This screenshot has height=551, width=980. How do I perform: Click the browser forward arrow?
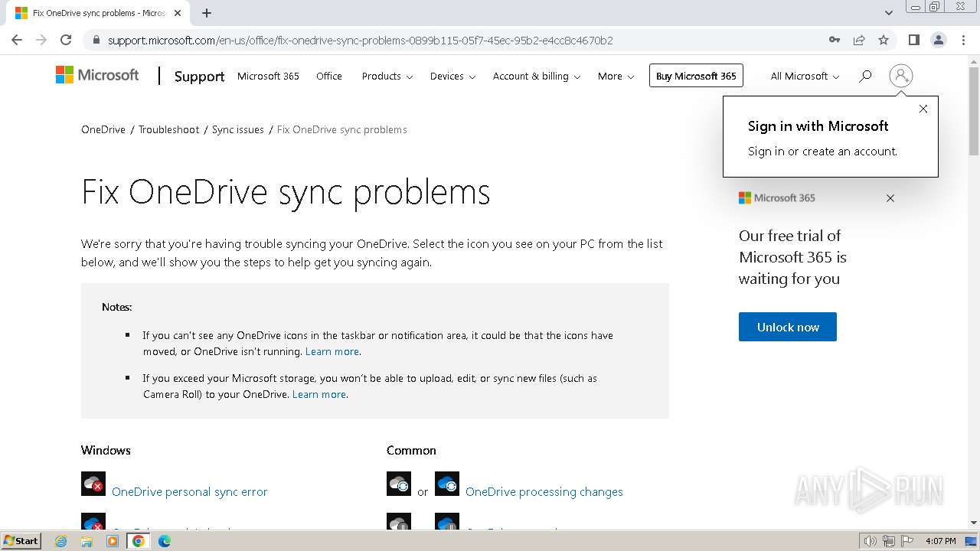(41, 40)
